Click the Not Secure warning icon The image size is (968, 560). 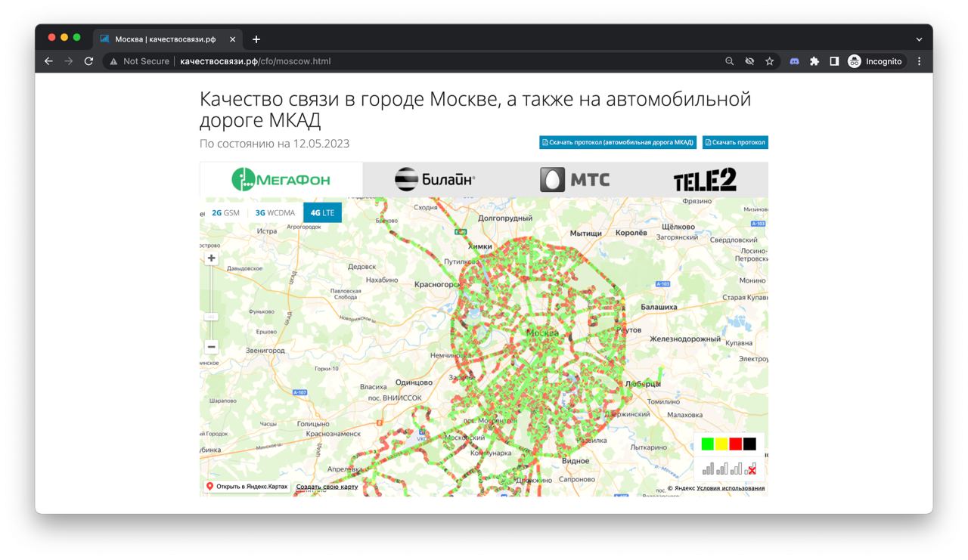[114, 61]
